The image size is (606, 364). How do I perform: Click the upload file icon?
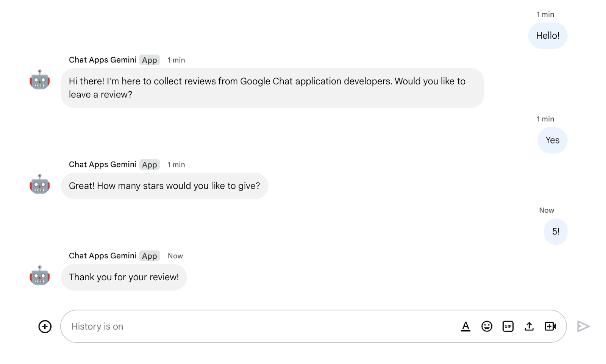529,326
